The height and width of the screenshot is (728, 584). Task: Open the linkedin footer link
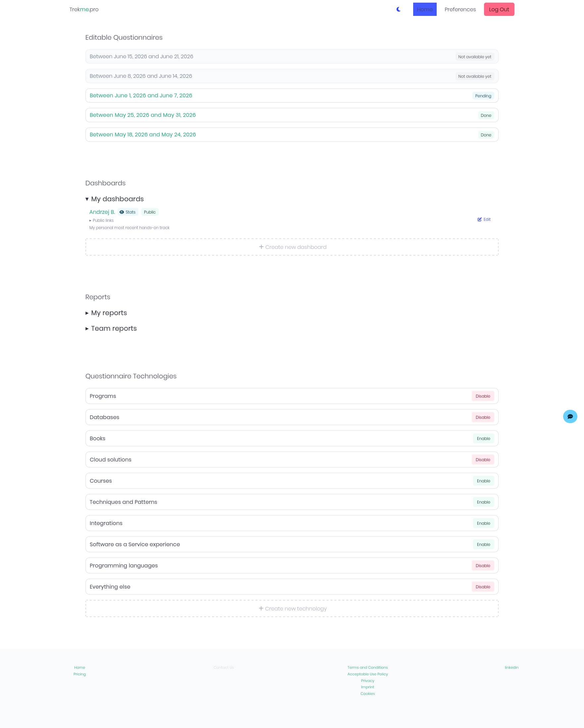click(x=511, y=667)
